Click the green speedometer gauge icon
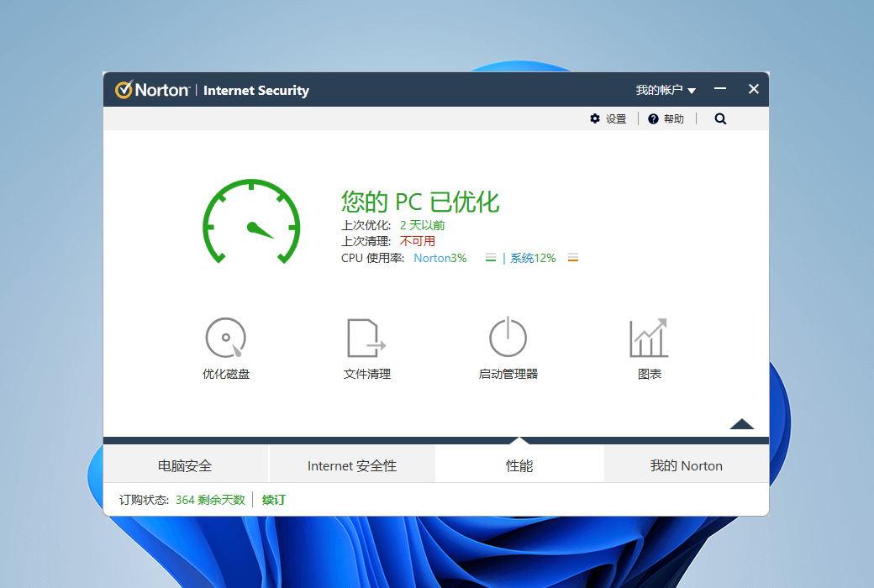 (x=251, y=221)
